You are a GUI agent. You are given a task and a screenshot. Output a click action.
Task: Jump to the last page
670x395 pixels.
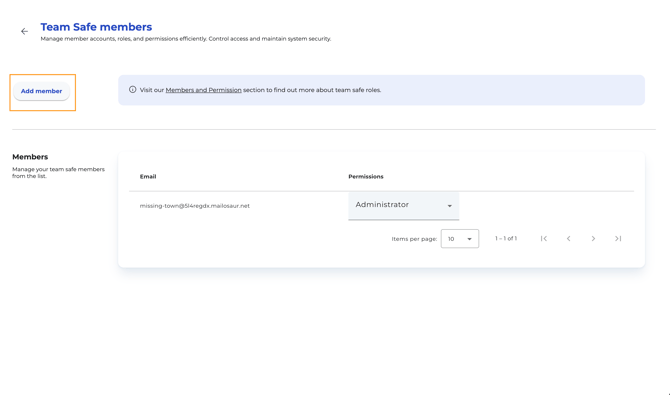tap(618, 239)
